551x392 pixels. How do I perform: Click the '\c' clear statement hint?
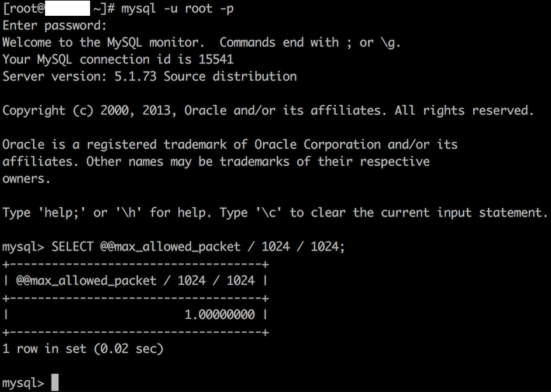click(x=269, y=213)
